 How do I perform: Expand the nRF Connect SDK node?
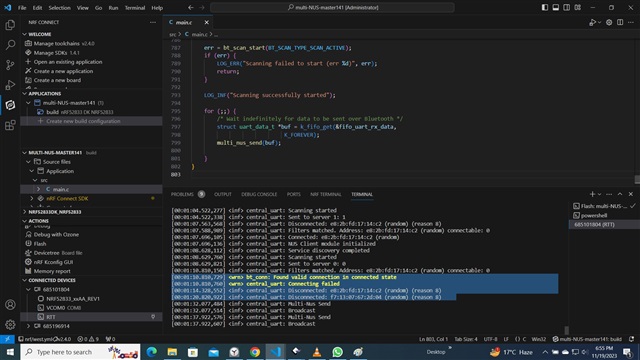[x=32, y=198]
